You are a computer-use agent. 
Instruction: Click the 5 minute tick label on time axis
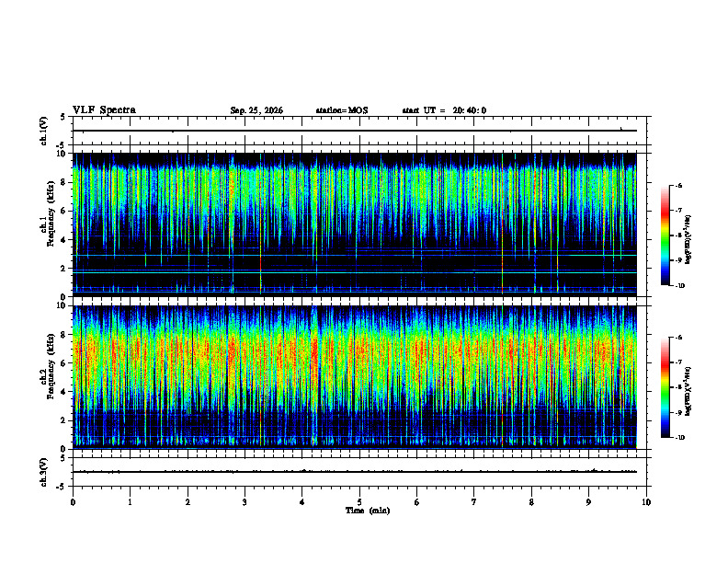coord(359,502)
